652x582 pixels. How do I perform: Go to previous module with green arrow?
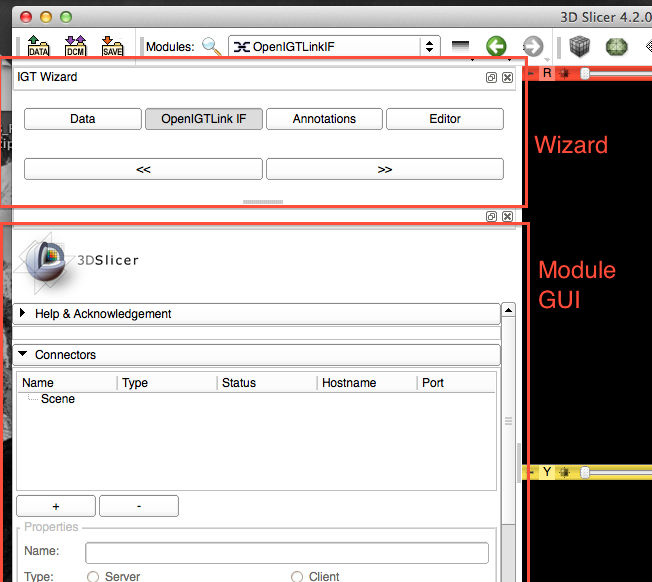(496, 46)
